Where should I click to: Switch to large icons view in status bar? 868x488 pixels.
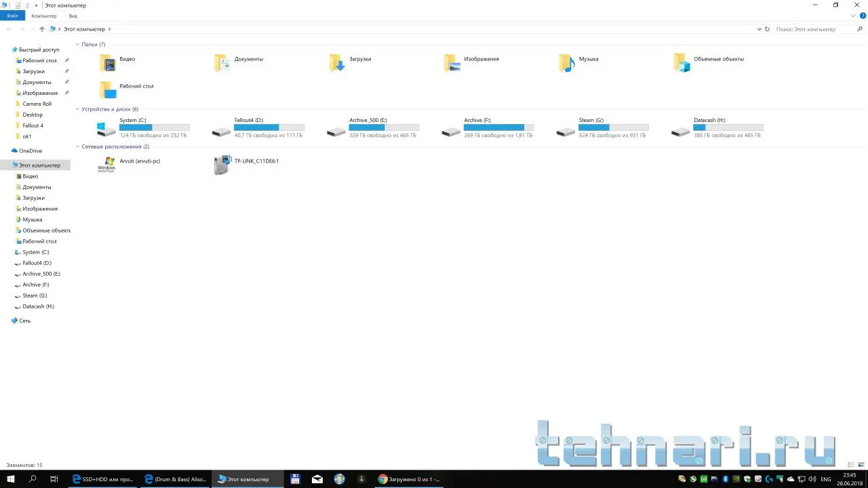pos(862,465)
